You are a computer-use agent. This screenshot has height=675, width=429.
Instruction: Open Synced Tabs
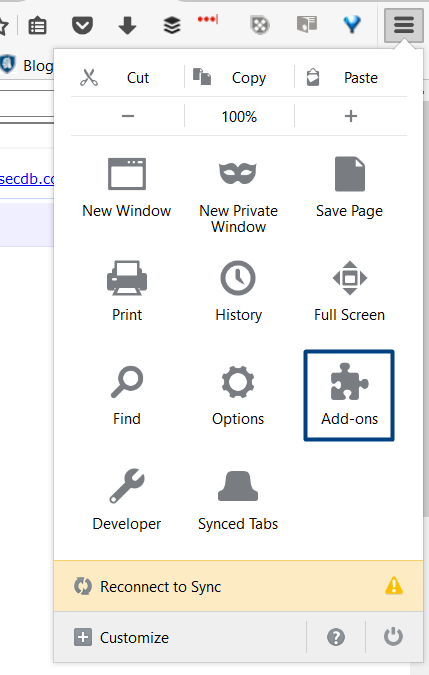tap(238, 500)
